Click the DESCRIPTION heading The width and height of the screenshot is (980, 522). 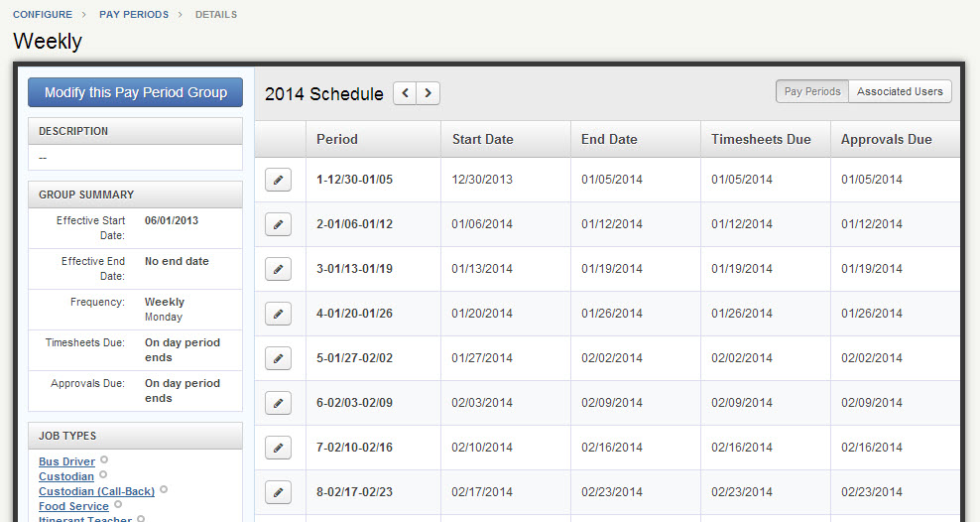[73, 131]
